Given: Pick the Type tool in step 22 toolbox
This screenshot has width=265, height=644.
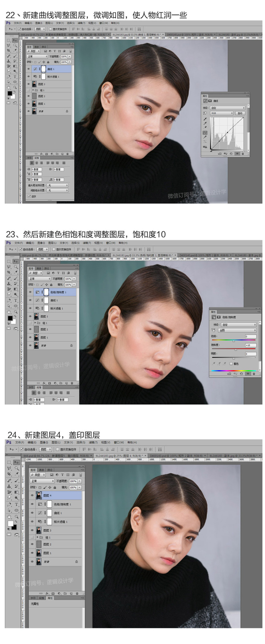Looking at the screenshot, I should (x=15, y=77).
